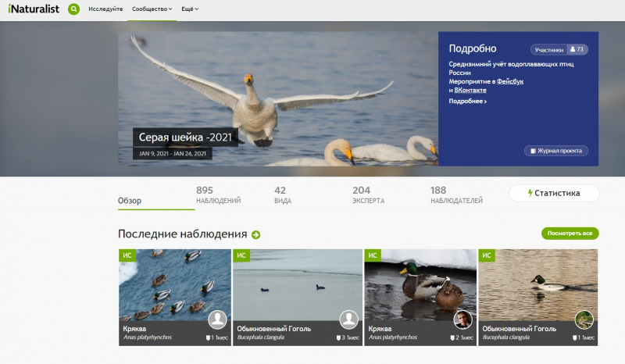
Task: Open the 895 Наблюдений tab
Action: (218, 195)
